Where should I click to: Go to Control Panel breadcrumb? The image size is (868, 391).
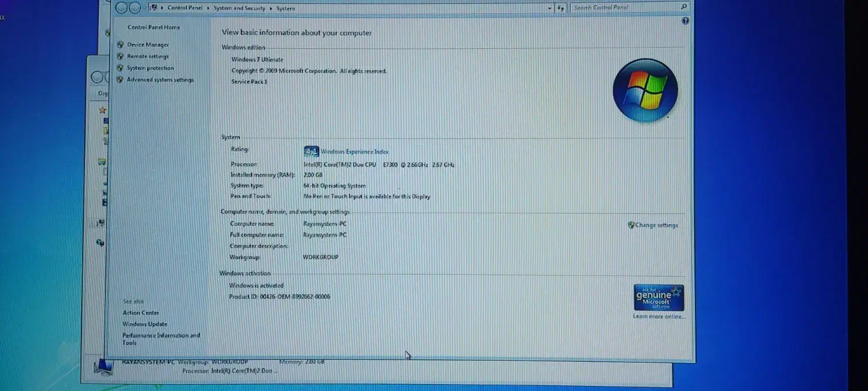185,8
